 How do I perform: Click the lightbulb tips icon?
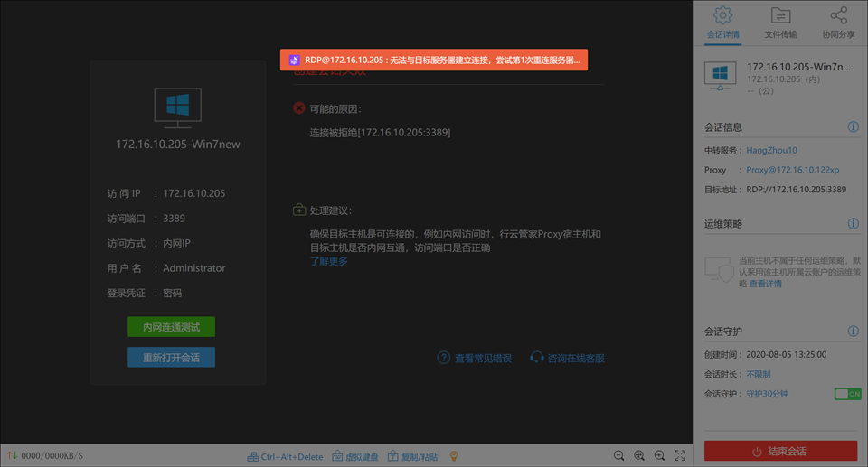[x=455, y=456]
